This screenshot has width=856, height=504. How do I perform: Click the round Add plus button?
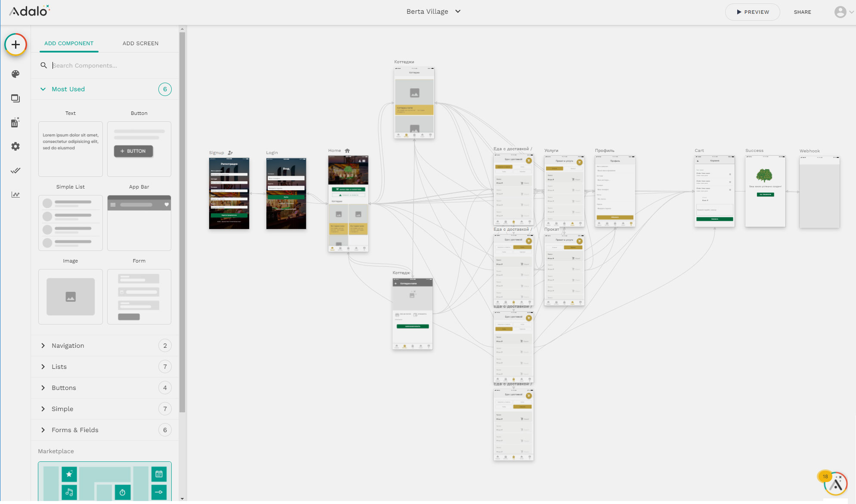click(16, 44)
